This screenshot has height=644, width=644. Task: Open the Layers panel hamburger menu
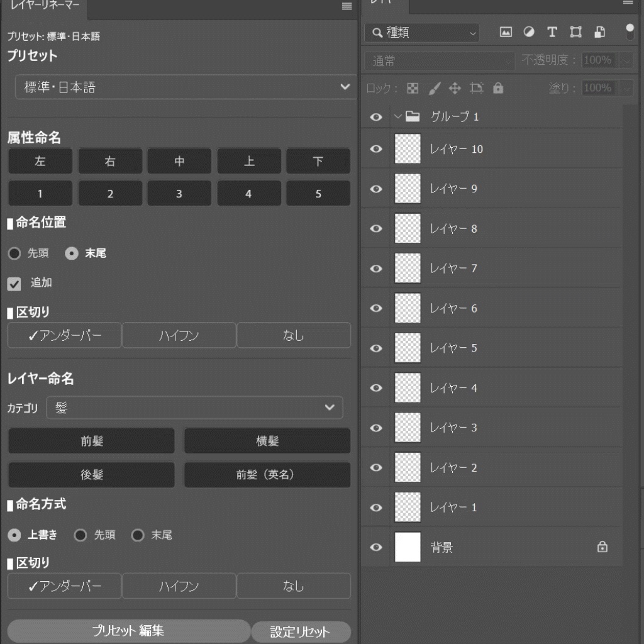pos(628,3)
